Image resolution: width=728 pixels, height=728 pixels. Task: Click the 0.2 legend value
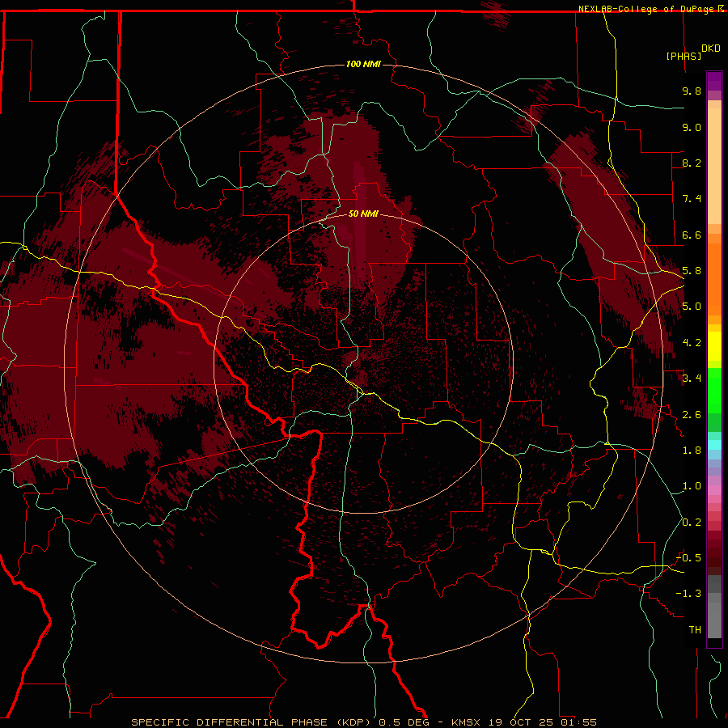tap(692, 523)
